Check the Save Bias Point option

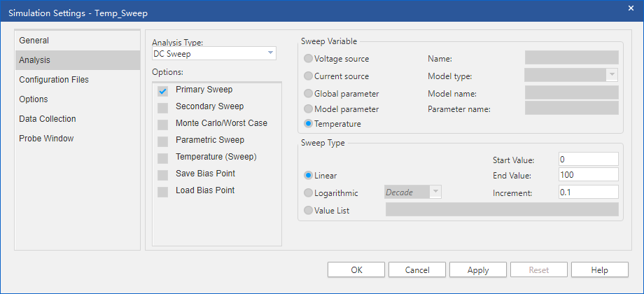click(x=162, y=174)
